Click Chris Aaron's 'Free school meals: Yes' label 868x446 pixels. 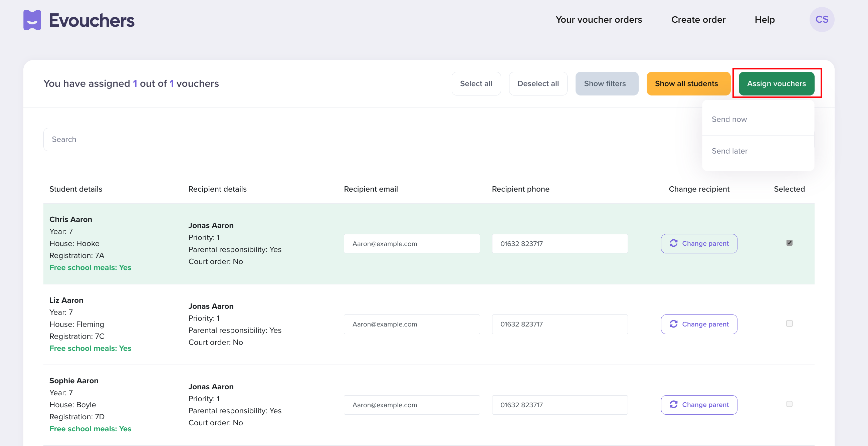[90, 267]
